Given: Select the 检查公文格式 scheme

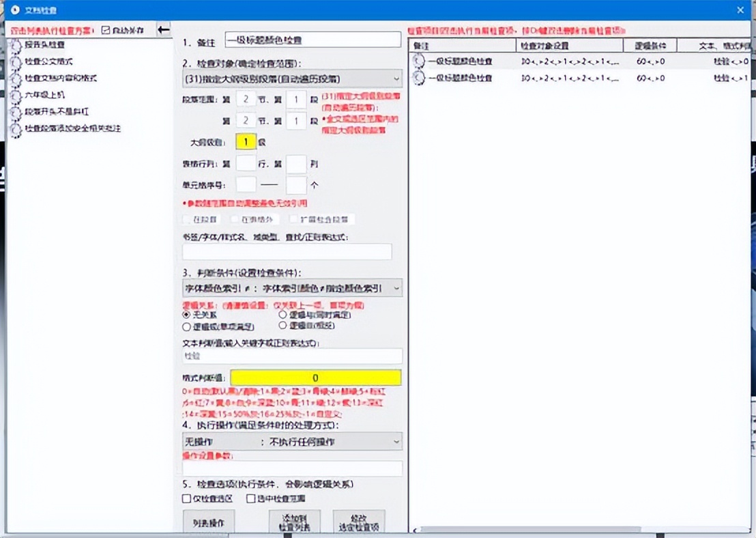Looking at the screenshot, I should (x=48, y=61).
